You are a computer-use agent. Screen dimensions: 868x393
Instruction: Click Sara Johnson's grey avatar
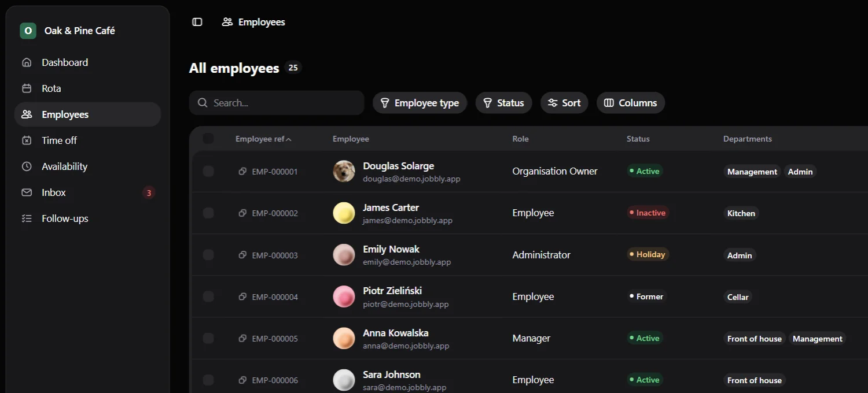[344, 380]
